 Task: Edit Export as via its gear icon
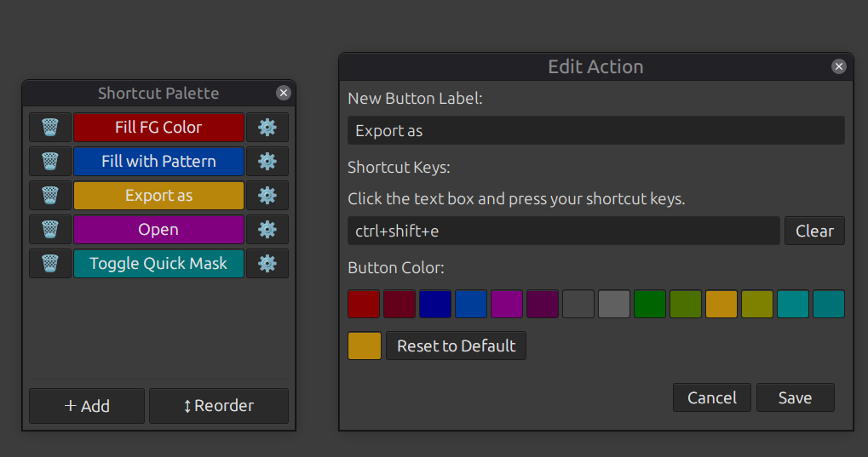click(x=267, y=196)
